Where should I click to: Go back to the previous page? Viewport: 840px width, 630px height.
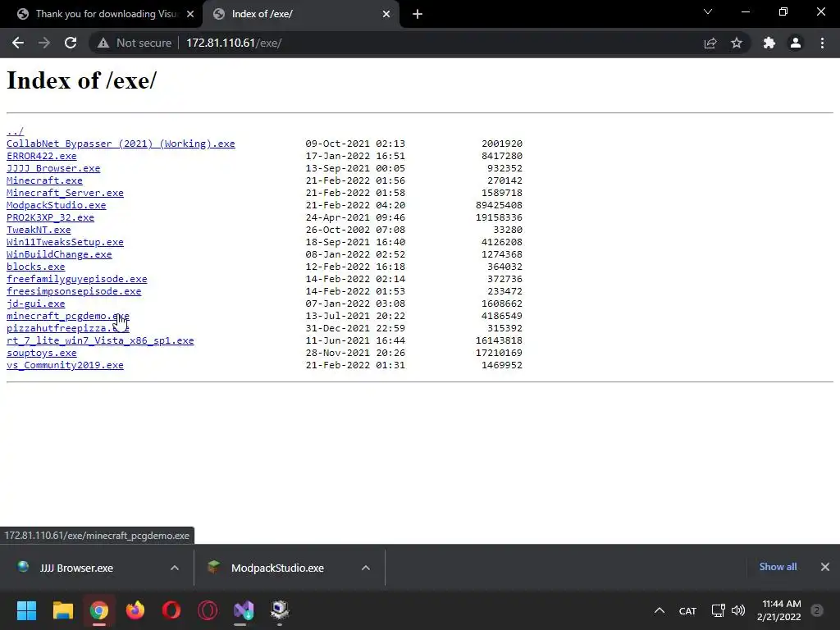(x=18, y=43)
